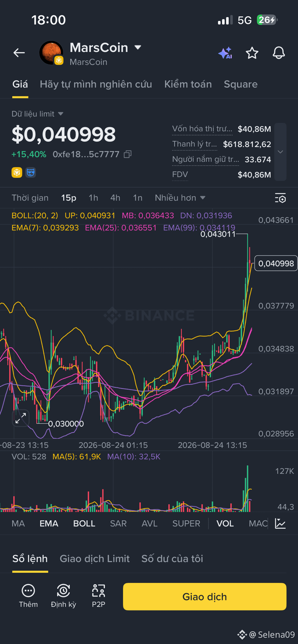
Task: Open Dữ liệu limit dropdown
Action: click(x=37, y=114)
